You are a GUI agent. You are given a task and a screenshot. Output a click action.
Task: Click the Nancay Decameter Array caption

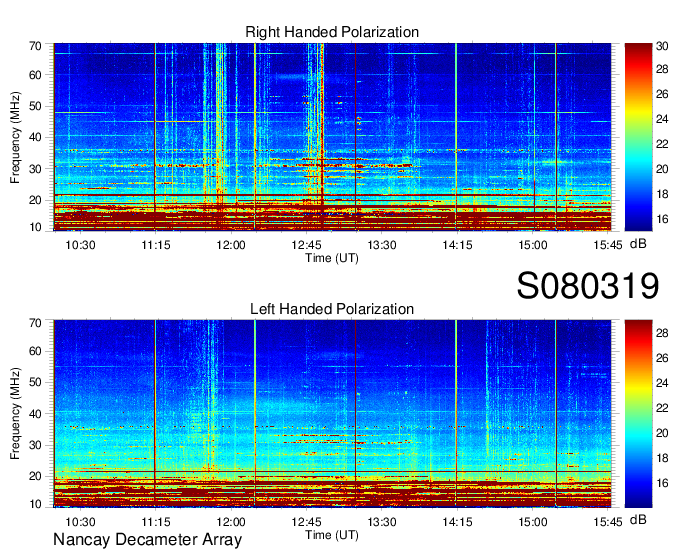[x=147, y=540]
